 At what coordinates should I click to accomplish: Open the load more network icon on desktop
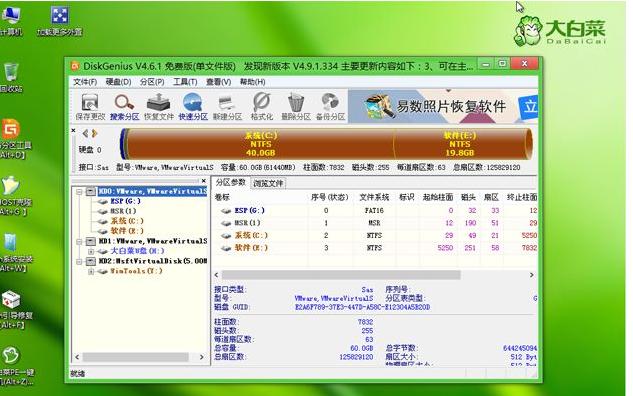pos(60,21)
